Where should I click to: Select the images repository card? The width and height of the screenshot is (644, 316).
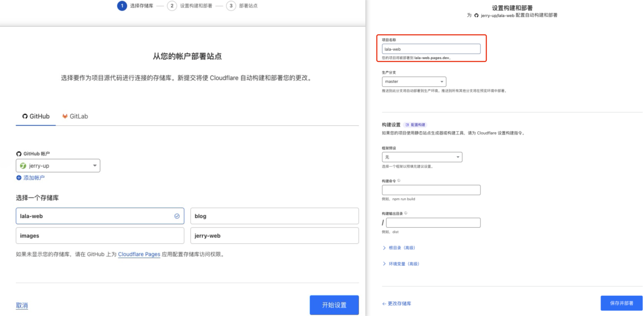[x=100, y=235]
